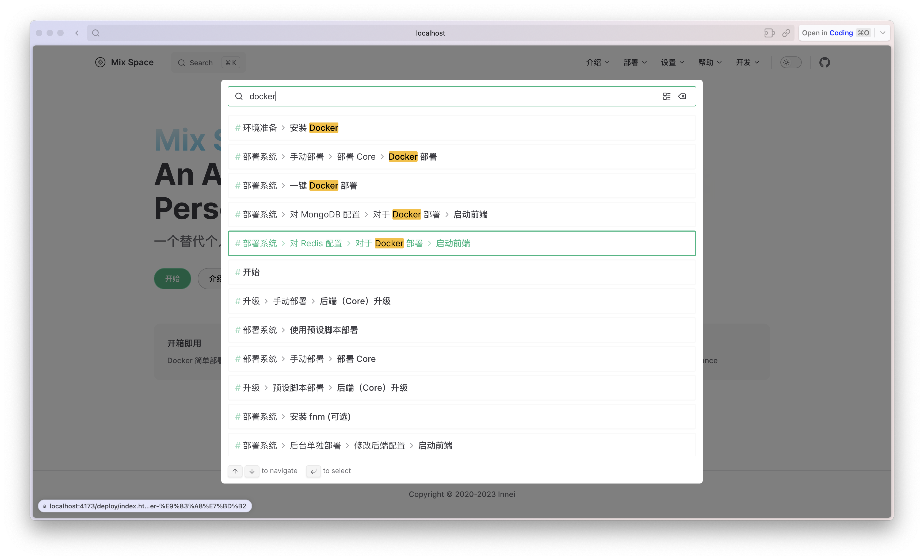
Task: Click the GitHub icon in navbar
Action: click(824, 62)
